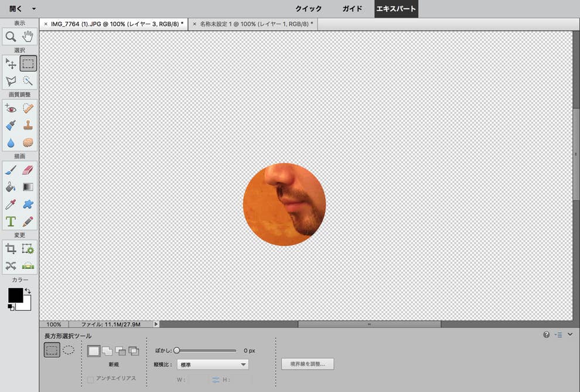This screenshot has width=580, height=392.
Task: Activate the Horizontal Type tool
Action: [11, 221]
